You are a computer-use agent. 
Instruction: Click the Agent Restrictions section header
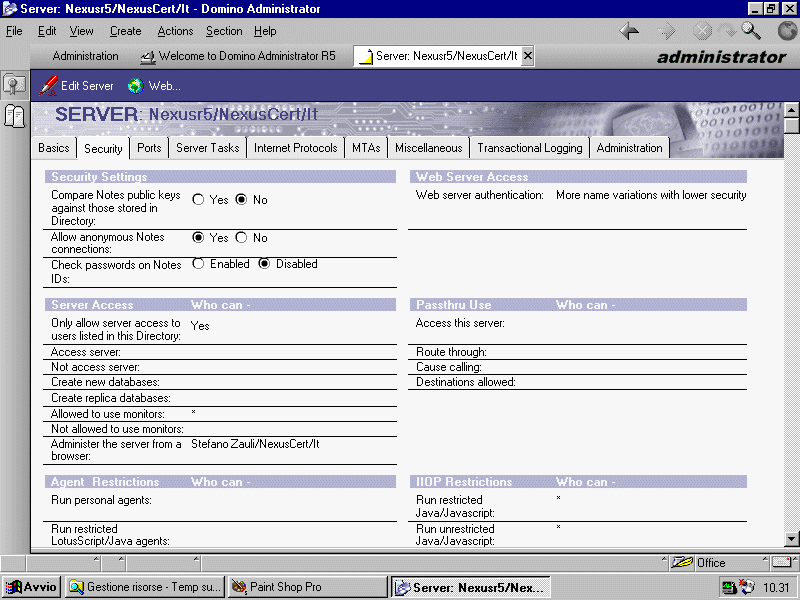220,482
